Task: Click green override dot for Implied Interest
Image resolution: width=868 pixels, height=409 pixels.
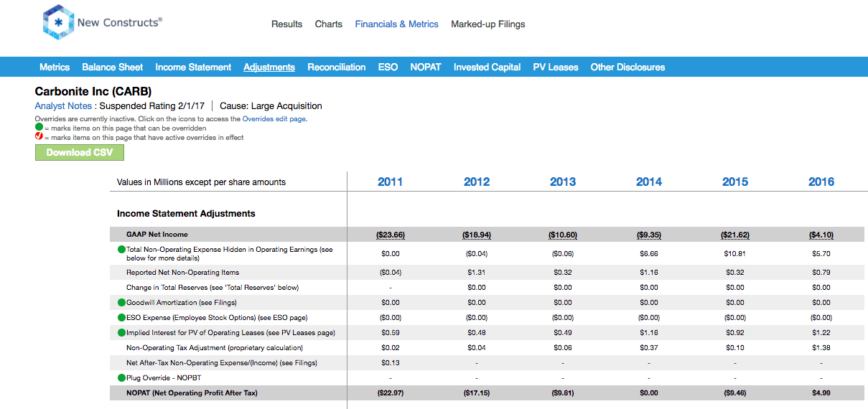Action: click(121, 332)
